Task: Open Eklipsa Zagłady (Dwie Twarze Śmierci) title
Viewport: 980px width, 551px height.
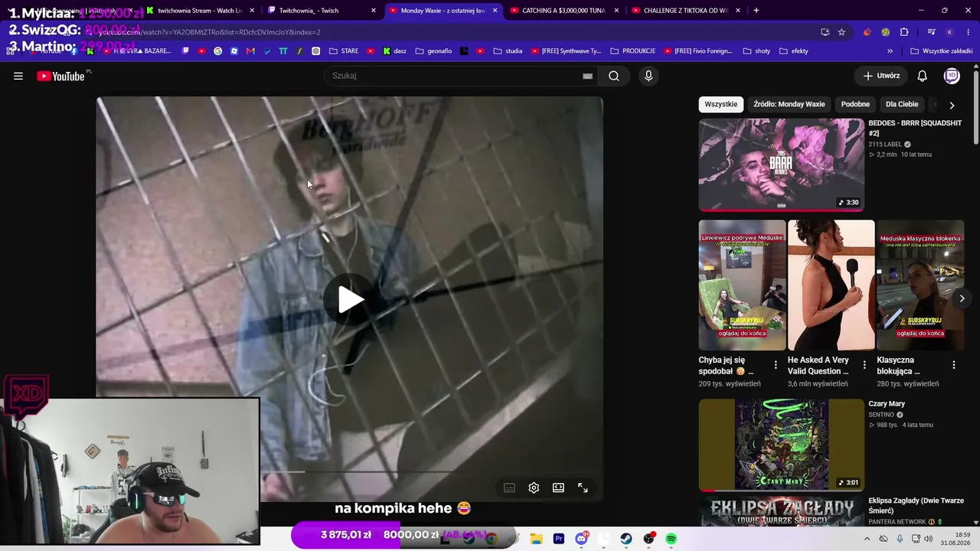Action: pos(916,505)
